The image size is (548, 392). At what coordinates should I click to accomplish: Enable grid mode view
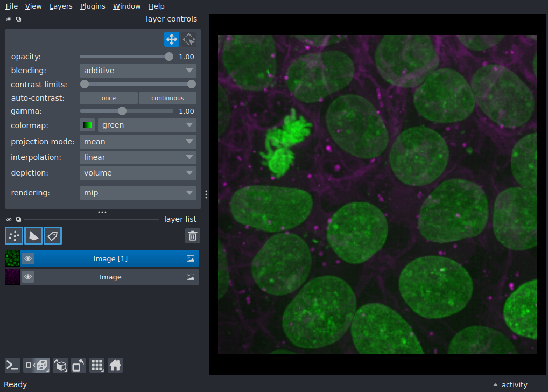(97, 366)
